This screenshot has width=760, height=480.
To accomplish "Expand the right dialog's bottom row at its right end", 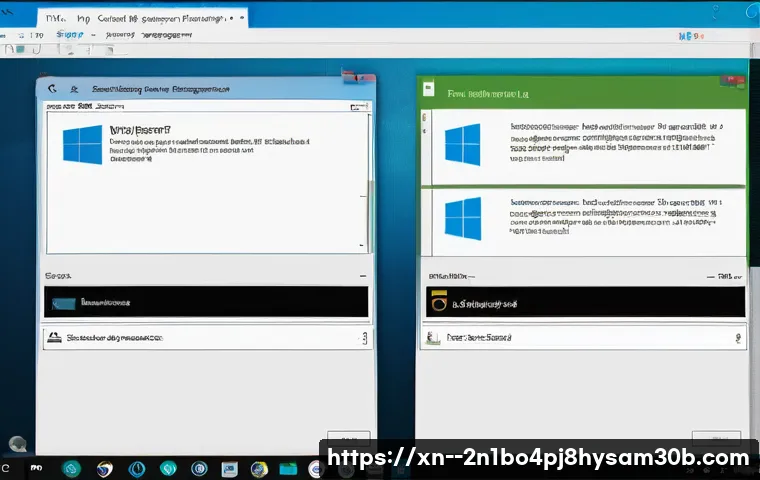I will (738, 339).
